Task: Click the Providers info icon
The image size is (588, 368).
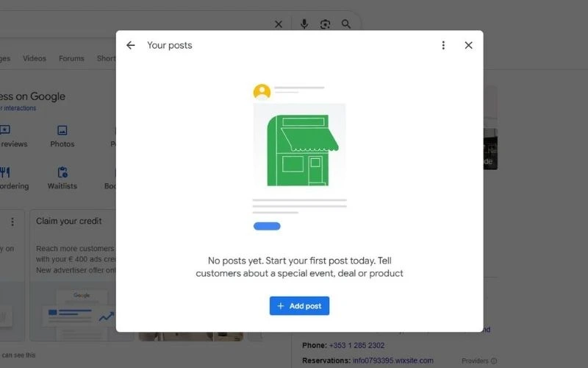Action: (x=494, y=361)
